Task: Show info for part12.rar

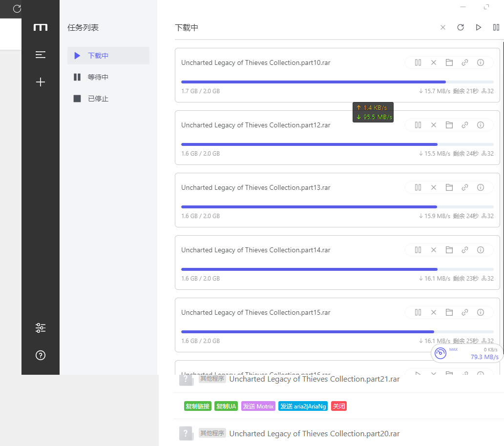Action: click(481, 125)
